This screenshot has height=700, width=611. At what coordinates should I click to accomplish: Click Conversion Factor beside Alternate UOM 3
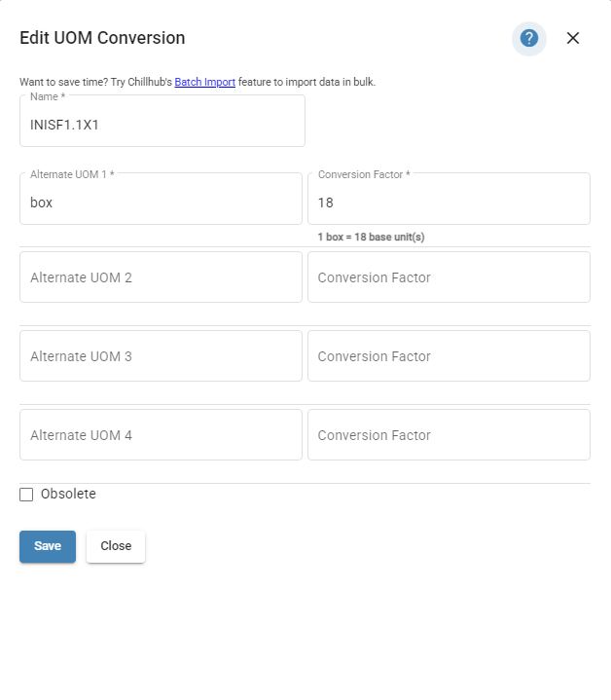(x=449, y=356)
